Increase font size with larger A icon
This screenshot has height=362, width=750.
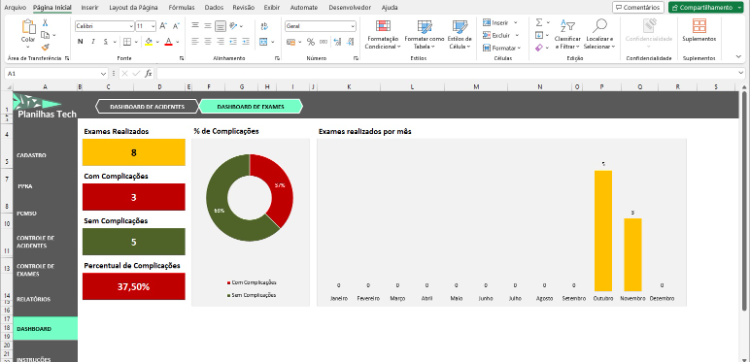[163, 26]
